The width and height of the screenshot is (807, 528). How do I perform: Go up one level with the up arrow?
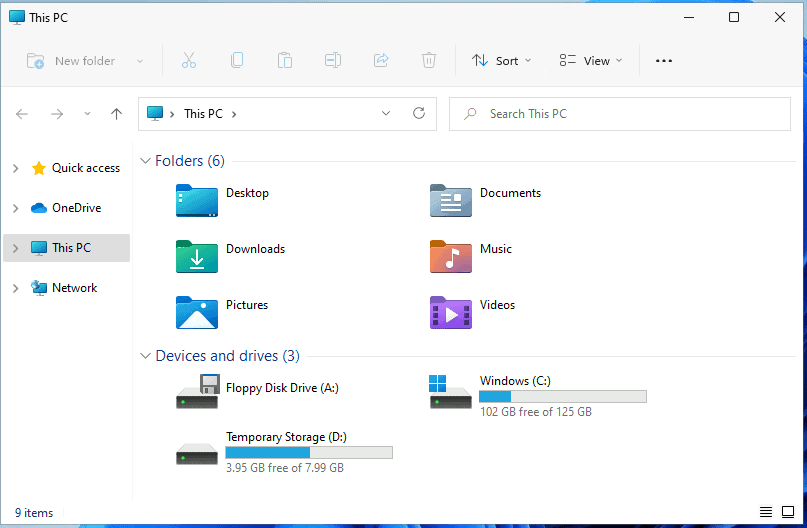[x=116, y=114]
